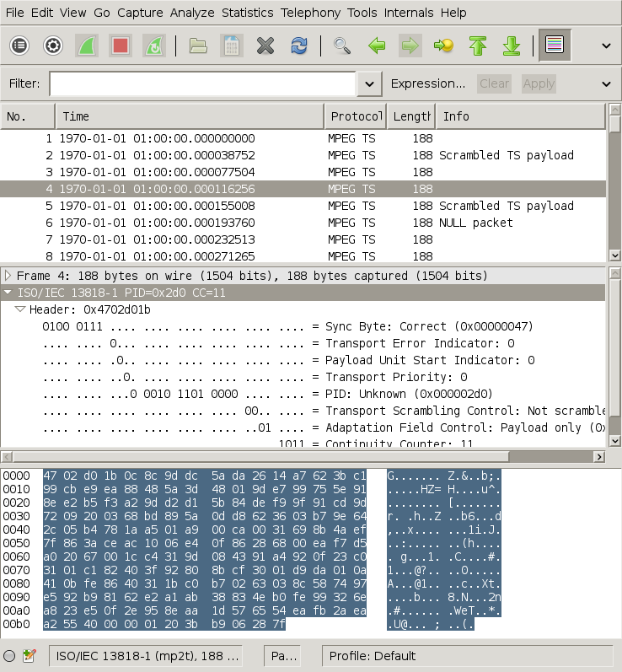The height and width of the screenshot is (672, 622).
Task: Click the expert info status circle
Action: [9, 656]
